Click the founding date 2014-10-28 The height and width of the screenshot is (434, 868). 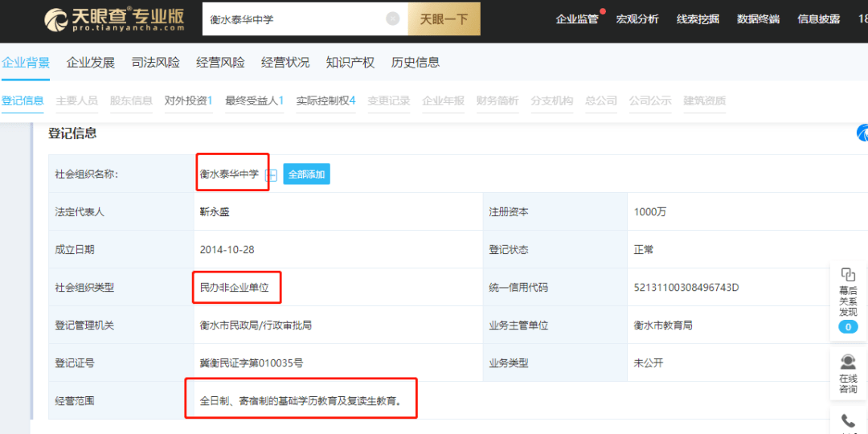point(227,249)
